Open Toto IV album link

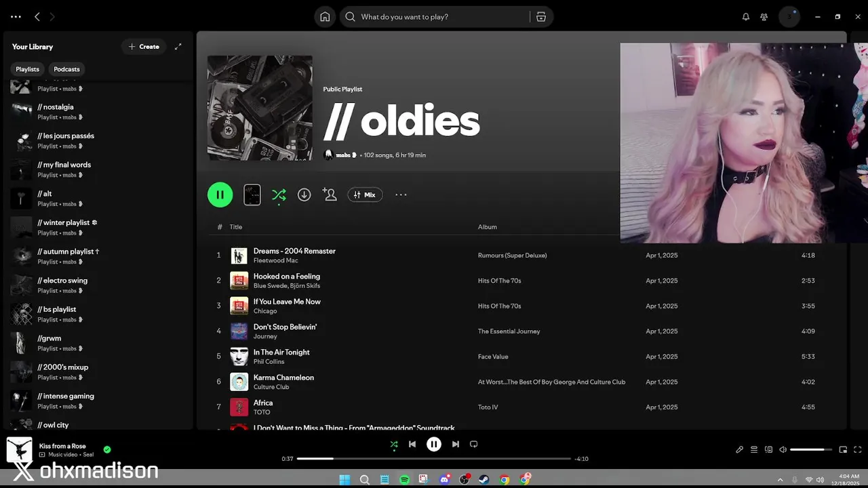point(488,407)
